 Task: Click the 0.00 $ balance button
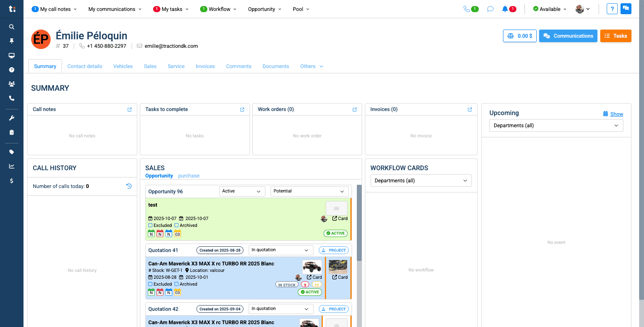click(x=520, y=36)
